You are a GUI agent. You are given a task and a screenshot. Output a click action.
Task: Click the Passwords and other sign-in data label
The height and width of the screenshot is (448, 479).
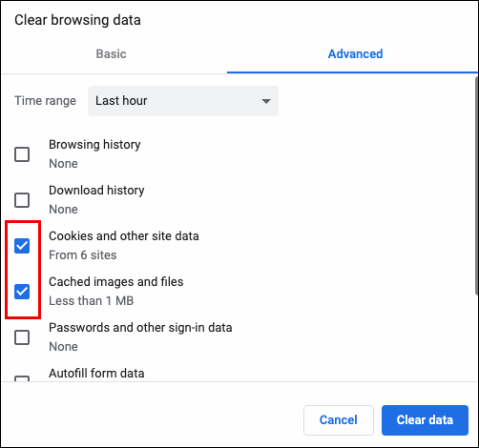(x=140, y=328)
